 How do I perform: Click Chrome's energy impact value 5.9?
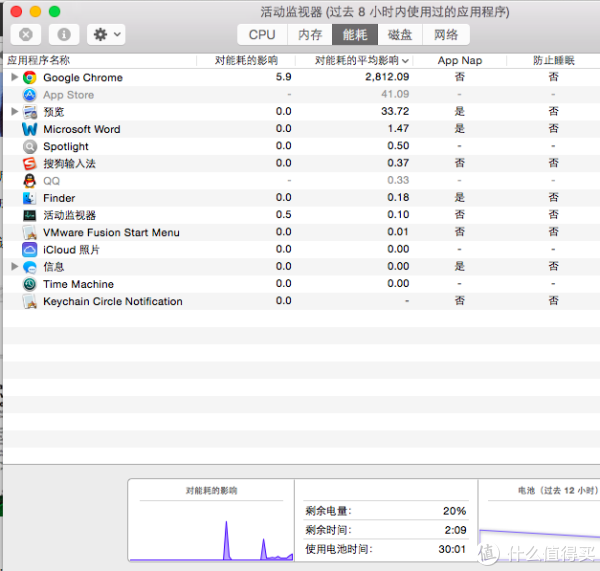(x=284, y=77)
